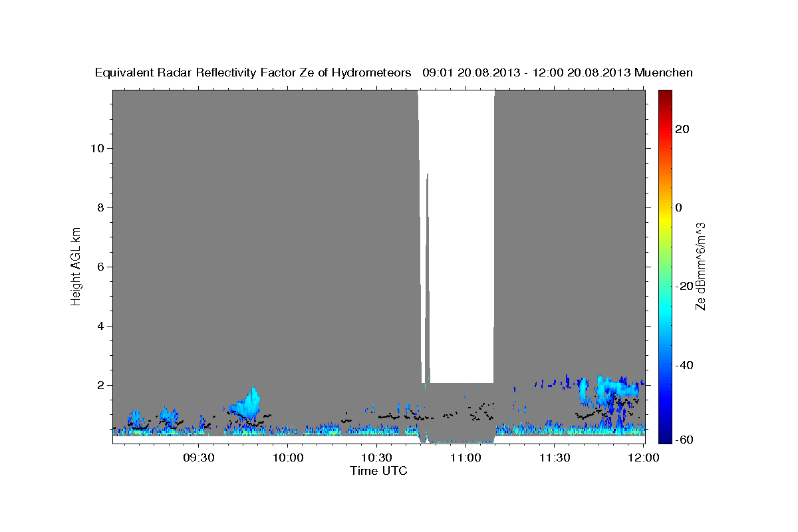This screenshot has width=798, height=532.
Task: Click the 10:30 time tick label
Action: point(376,458)
